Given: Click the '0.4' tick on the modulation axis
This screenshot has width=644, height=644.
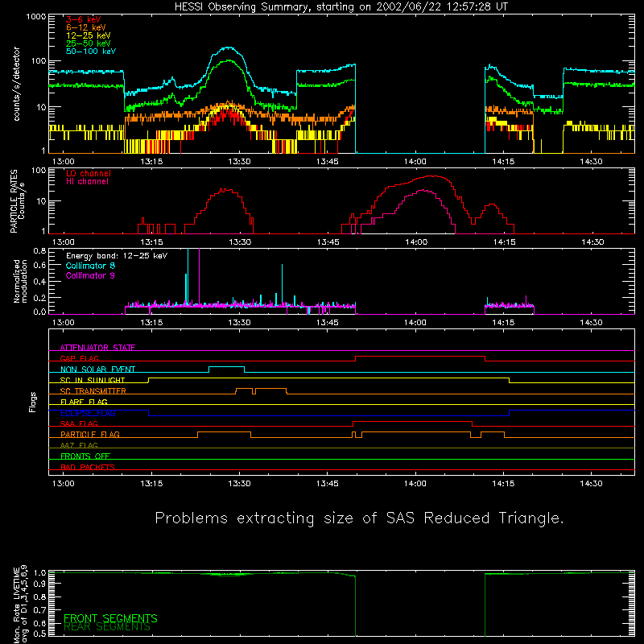Looking at the screenshot, I should click(39, 282).
